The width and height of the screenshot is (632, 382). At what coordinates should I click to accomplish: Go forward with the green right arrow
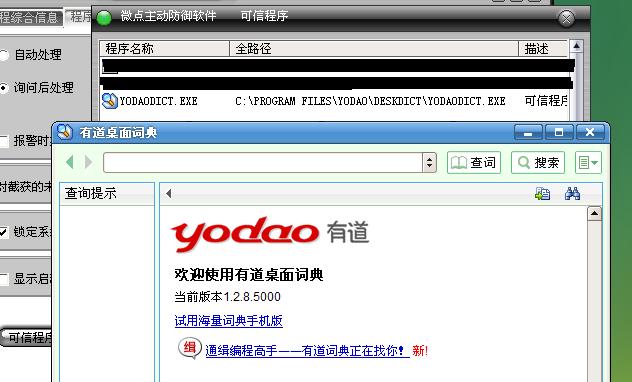click(x=88, y=162)
